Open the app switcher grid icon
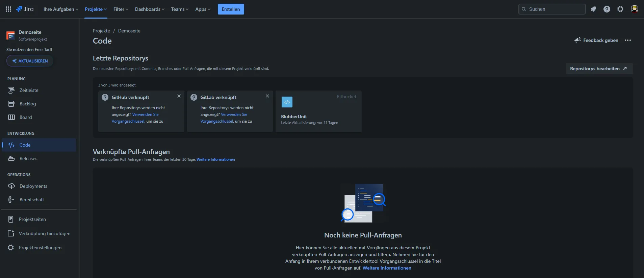 click(8, 9)
